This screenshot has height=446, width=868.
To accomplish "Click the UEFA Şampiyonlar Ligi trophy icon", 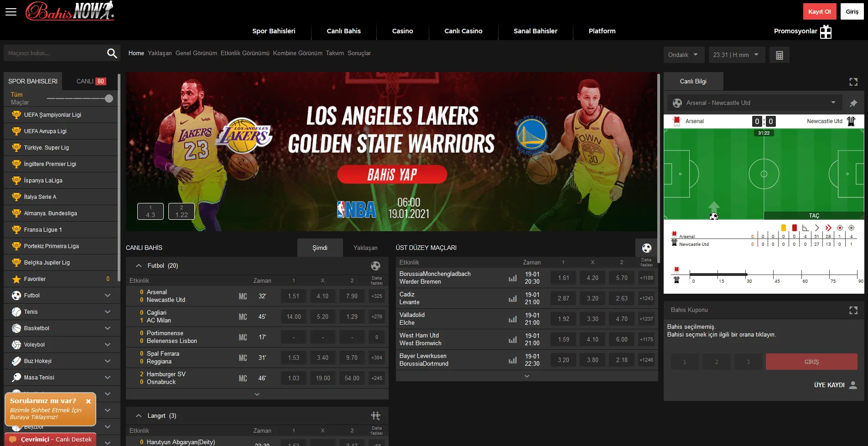I will pos(16,115).
